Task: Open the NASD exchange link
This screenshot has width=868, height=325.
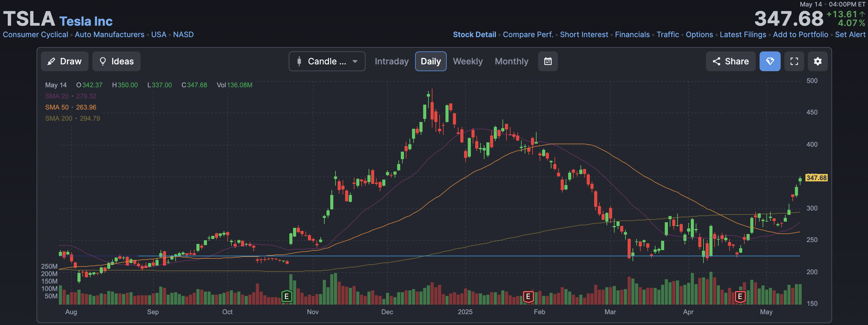Action: (183, 34)
